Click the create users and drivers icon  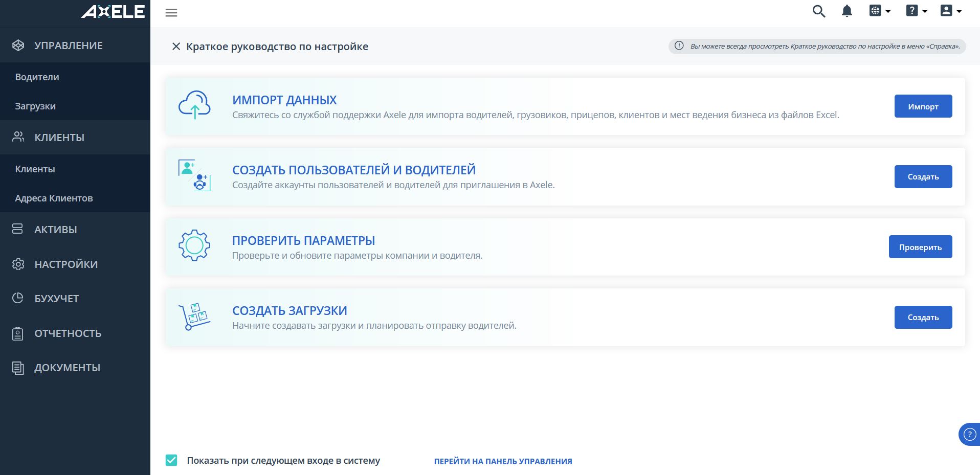(x=194, y=175)
